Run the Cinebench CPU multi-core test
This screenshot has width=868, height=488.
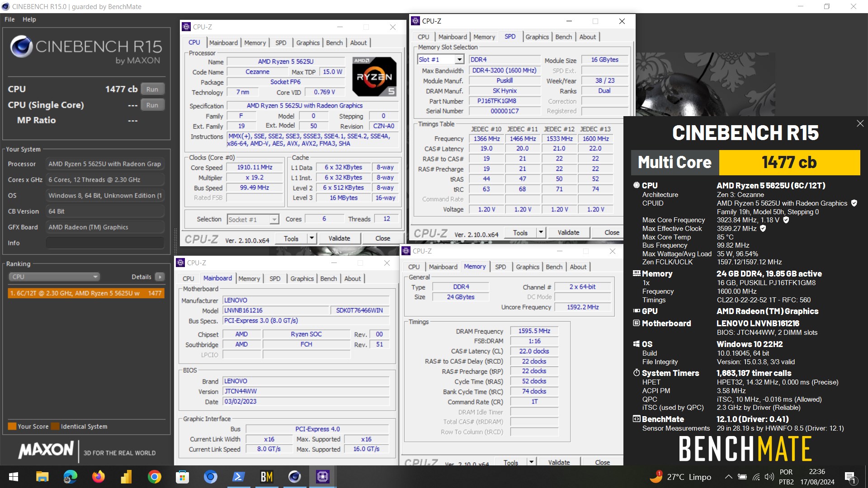coord(152,89)
